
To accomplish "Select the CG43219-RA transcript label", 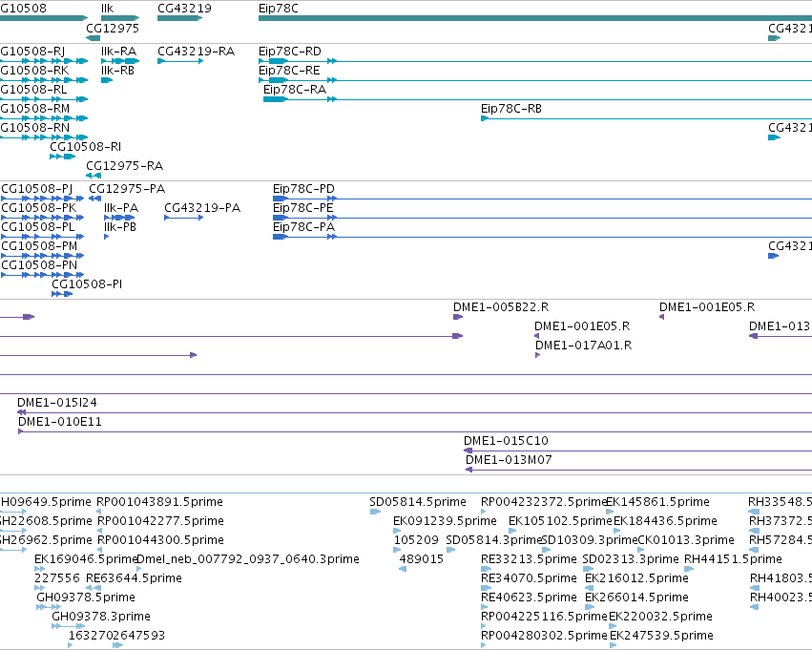I will click(x=196, y=52).
